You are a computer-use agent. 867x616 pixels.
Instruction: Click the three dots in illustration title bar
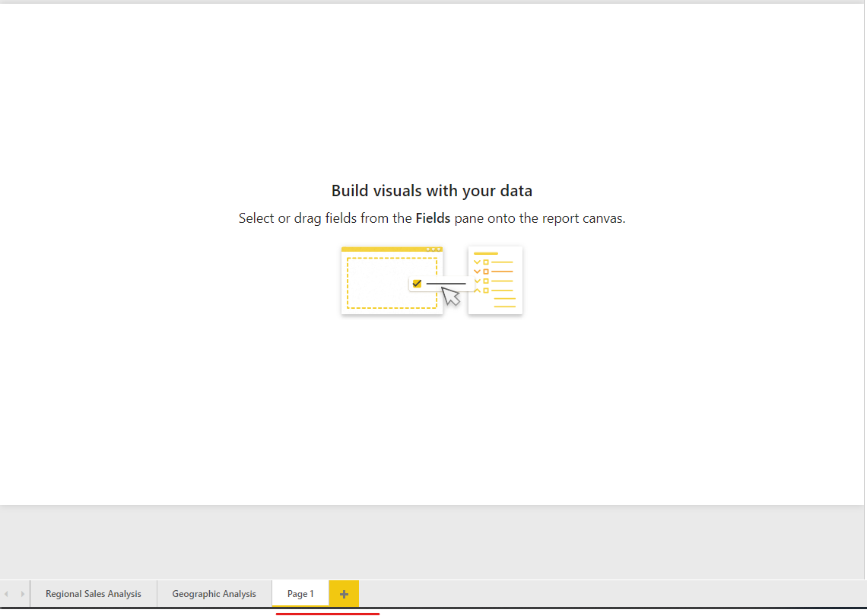pos(435,249)
